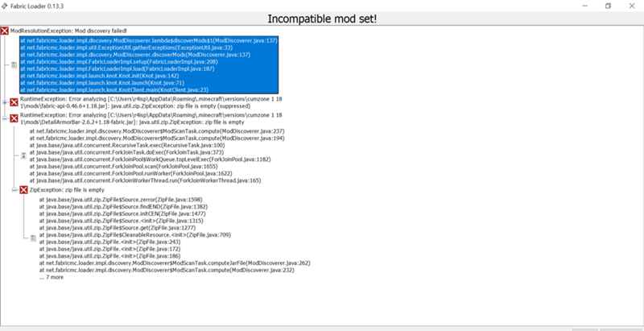Restore down the Fabric Loader window
Screen dimensions: 644x331
(606, 6)
